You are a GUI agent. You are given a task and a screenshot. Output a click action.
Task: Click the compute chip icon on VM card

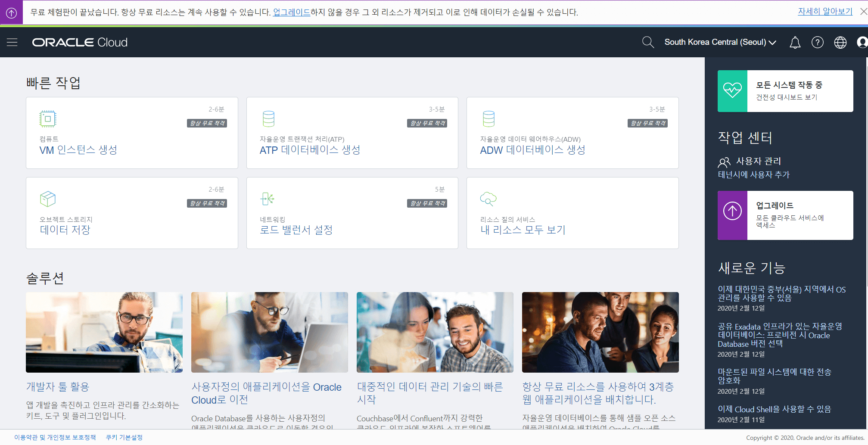[x=48, y=119]
